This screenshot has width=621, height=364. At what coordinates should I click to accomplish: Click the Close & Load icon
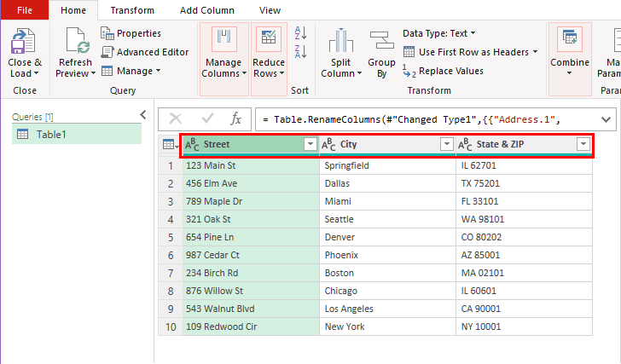[23, 41]
